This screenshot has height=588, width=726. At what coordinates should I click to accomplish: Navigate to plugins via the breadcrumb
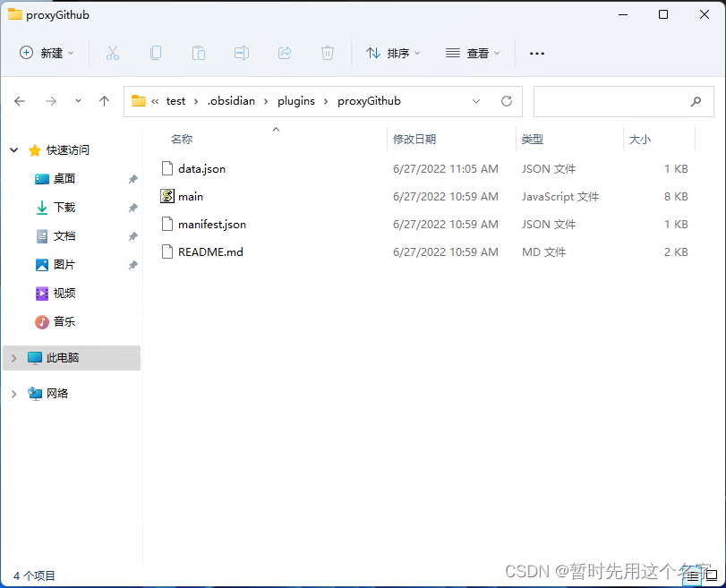295,101
